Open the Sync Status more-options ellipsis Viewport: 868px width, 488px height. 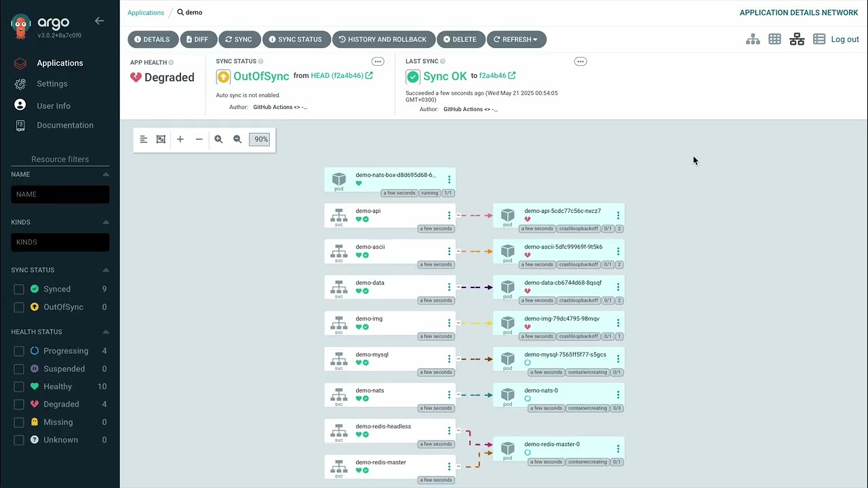pos(378,62)
